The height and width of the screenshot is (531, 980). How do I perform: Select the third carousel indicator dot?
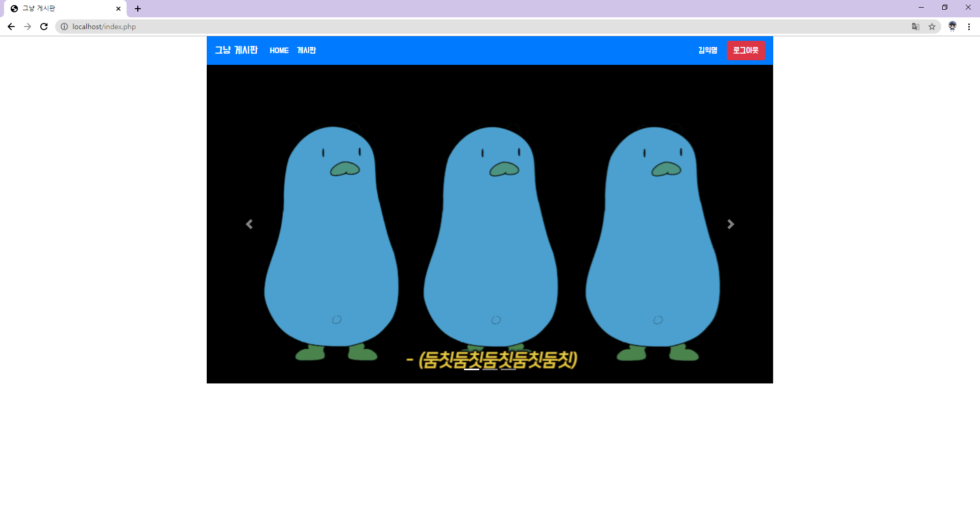coord(508,369)
